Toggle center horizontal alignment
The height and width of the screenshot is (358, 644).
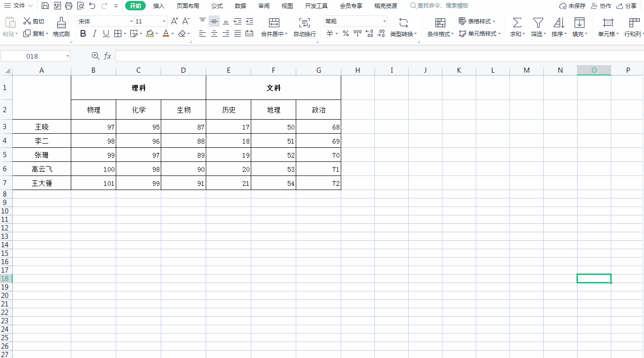click(214, 33)
